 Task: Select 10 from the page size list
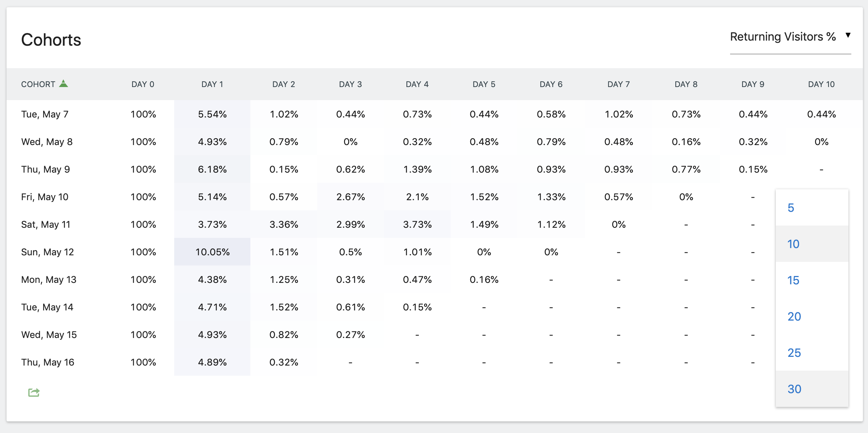(793, 244)
